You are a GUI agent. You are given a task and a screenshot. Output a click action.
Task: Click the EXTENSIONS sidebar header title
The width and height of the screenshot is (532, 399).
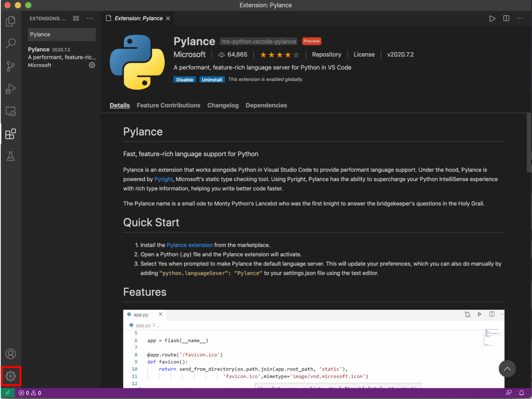47,19
